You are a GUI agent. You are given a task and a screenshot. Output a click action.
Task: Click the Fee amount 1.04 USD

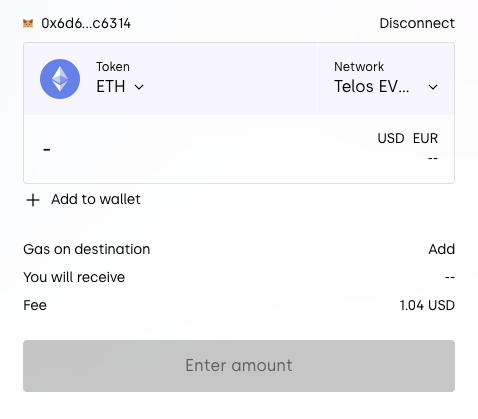coord(427,305)
